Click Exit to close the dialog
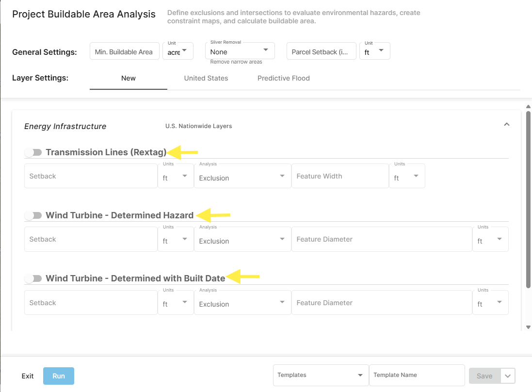Viewport: 532px width, 392px height. (27, 376)
